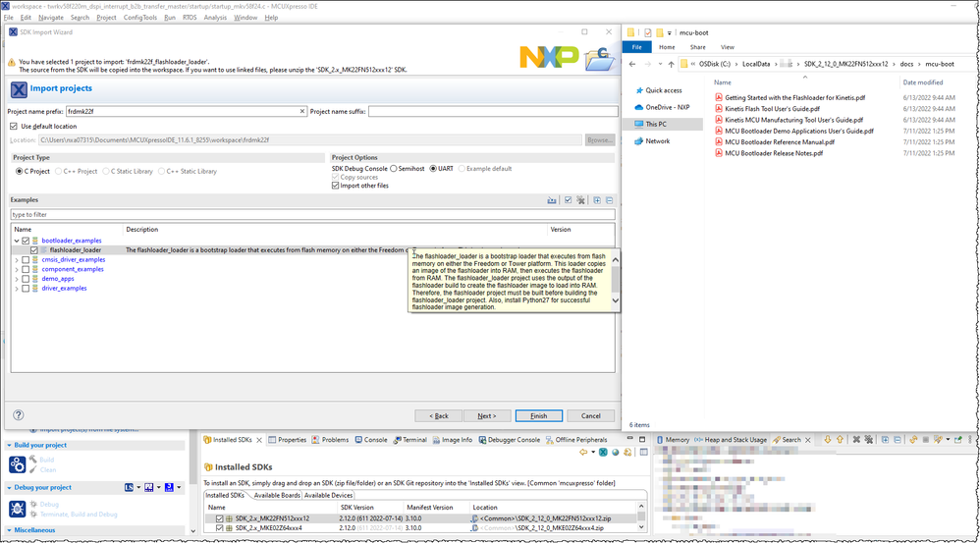The image size is (980, 543).
Task: Click the Finish button
Action: (539, 415)
